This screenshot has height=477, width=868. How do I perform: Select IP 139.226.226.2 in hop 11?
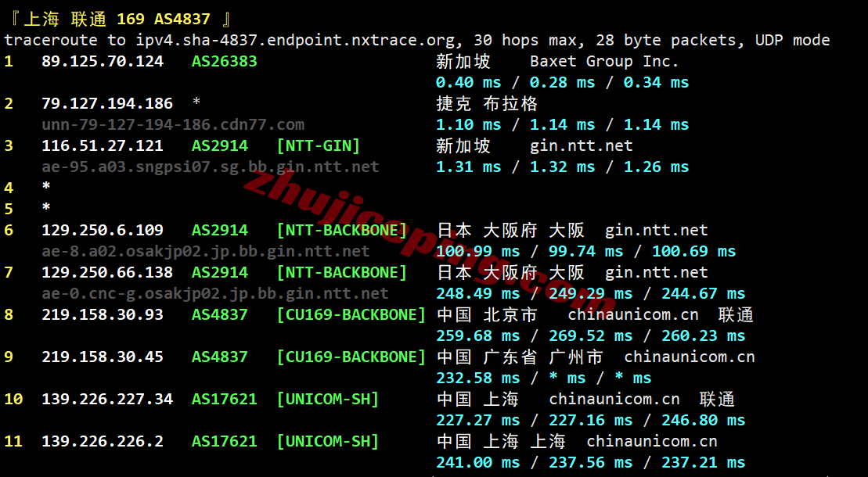pos(103,441)
